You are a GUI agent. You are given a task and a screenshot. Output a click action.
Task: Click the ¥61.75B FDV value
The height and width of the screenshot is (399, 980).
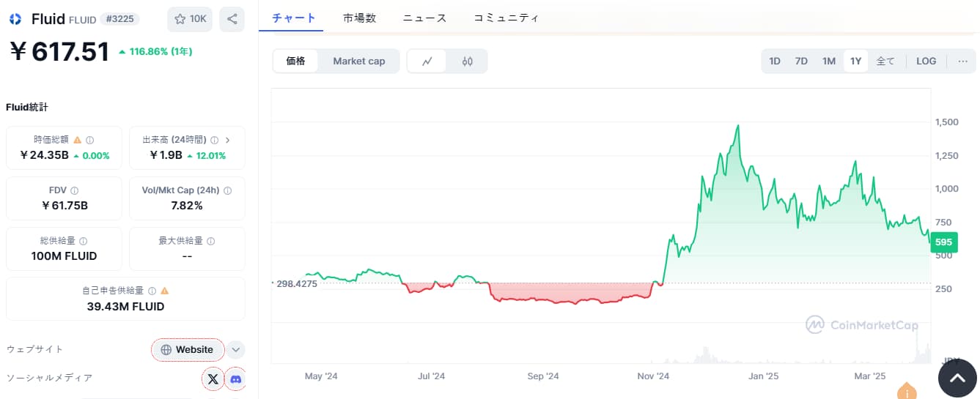pyautogui.click(x=65, y=206)
